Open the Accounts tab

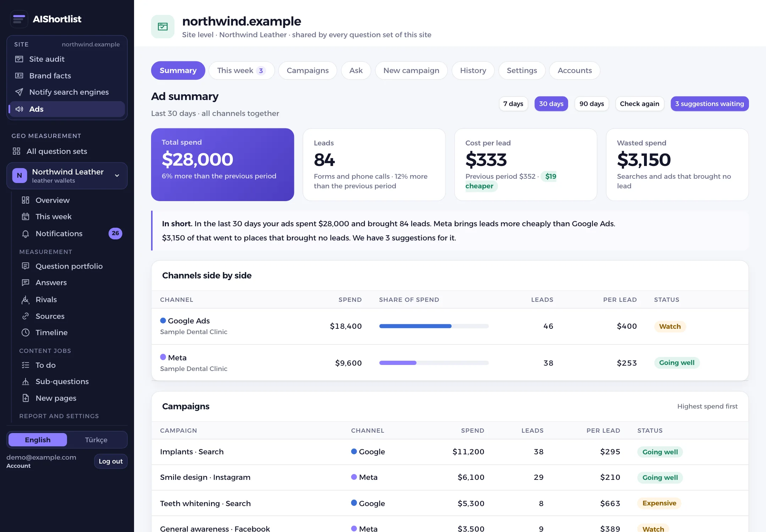[x=574, y=70]
